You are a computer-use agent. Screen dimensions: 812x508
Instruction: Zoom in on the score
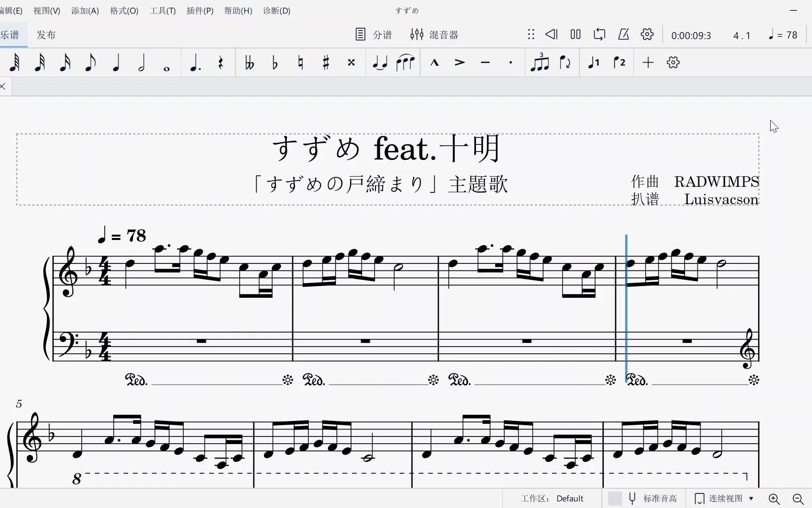coord(774,499)
